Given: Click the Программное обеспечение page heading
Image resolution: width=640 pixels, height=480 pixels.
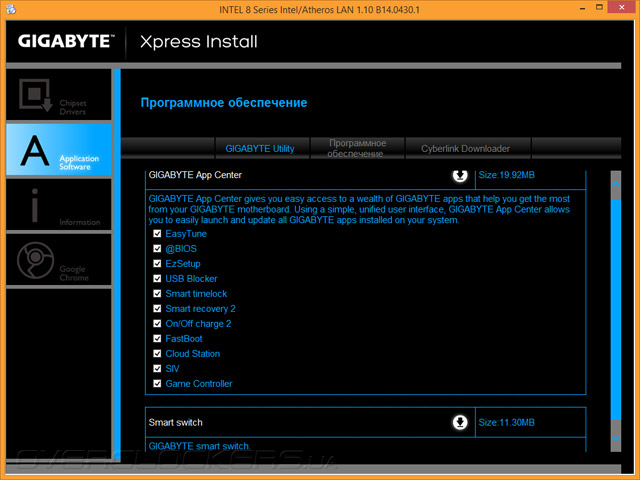Looking at the screenshot, I should click(x=224, y=102).
